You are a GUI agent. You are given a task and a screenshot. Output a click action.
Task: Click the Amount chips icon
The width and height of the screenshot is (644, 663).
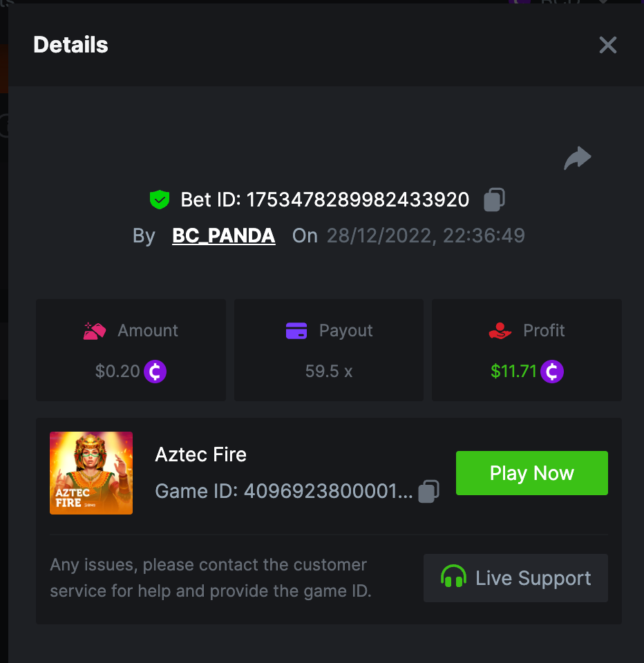click(95, 331)
